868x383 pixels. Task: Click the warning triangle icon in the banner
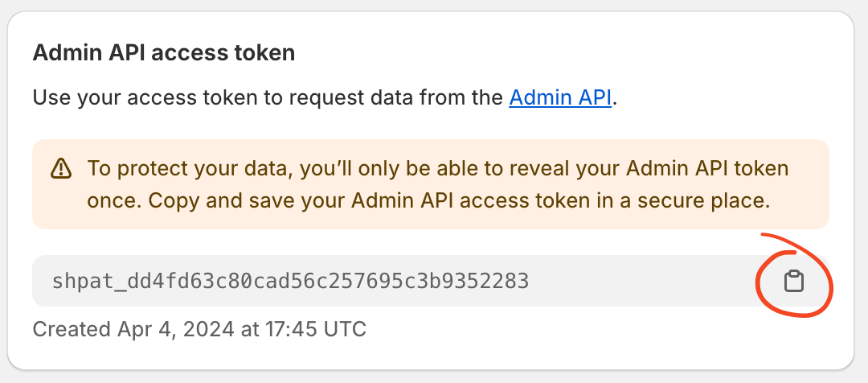[61, 168]
